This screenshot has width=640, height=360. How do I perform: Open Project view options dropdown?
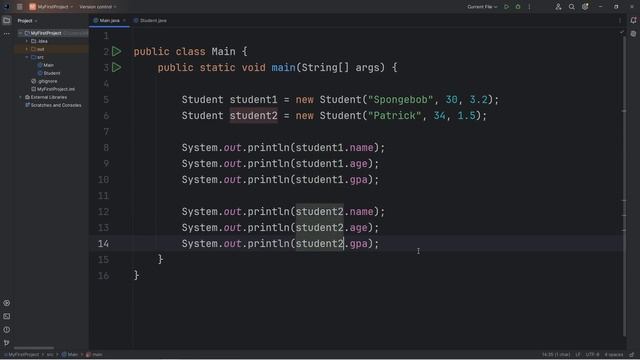click(27, 20)
